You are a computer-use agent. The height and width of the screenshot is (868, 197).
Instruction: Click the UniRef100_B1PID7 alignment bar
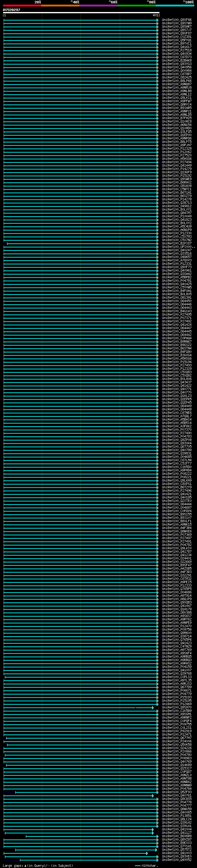click(82, 243)
